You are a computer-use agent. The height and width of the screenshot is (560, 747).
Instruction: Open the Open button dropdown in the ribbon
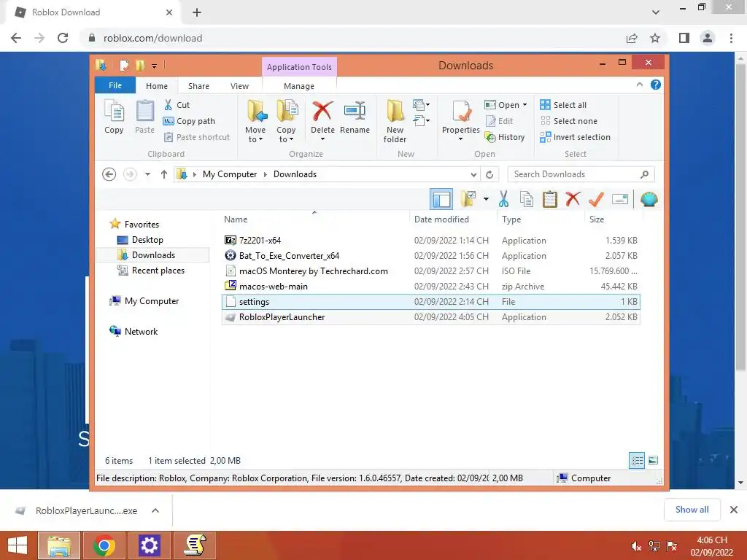coord(525,105)
